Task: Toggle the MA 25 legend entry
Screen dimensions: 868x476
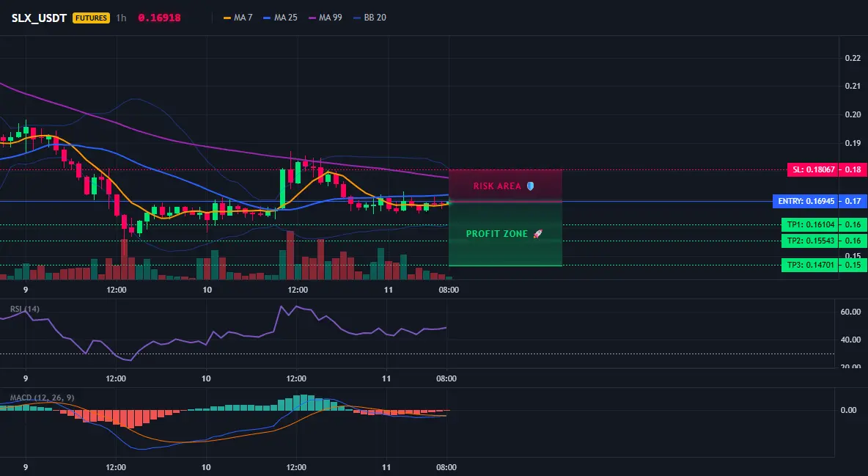Action: (281, 18)
